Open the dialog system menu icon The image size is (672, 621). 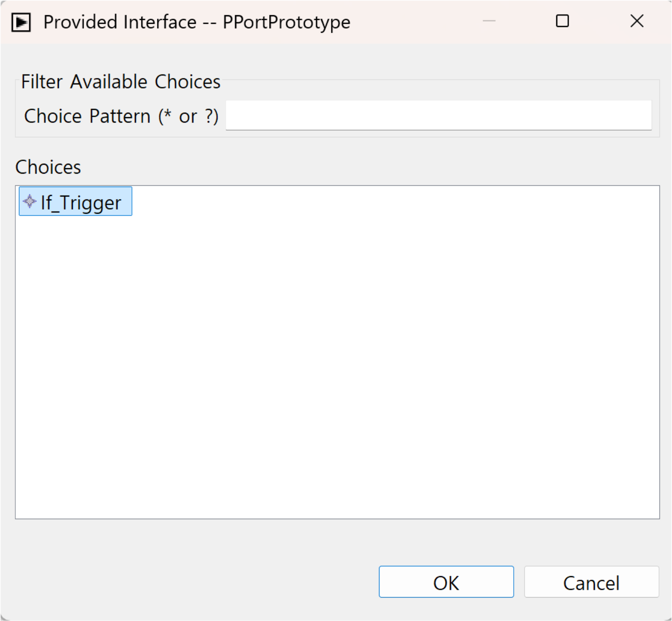tap(21, 22)
